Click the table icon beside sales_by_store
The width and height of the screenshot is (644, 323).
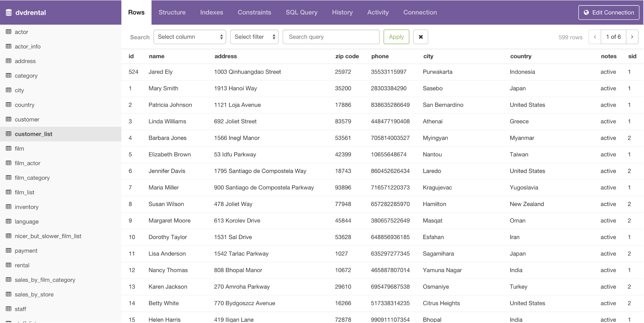pos(8,294)
